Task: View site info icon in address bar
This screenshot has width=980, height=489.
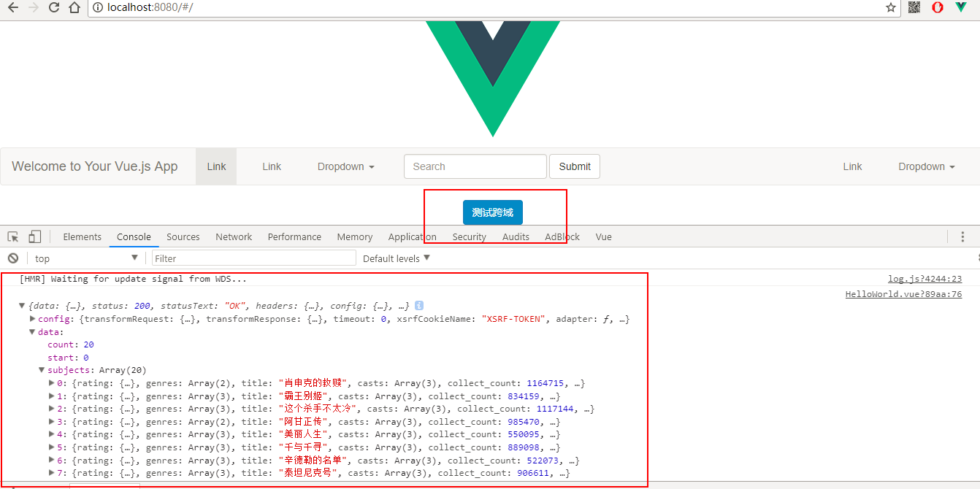Action: 97,8
